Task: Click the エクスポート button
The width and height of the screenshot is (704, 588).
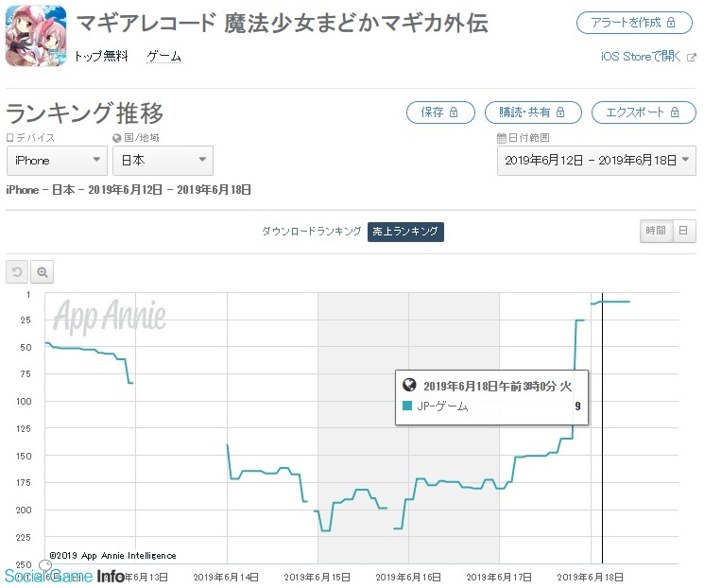Action: point(644,112)
